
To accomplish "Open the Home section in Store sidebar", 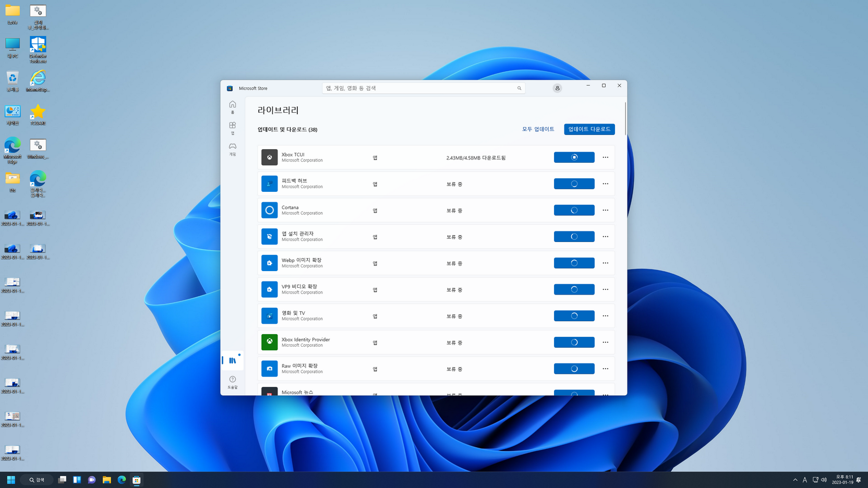I will pyautogui.click(x=233, y=107).
